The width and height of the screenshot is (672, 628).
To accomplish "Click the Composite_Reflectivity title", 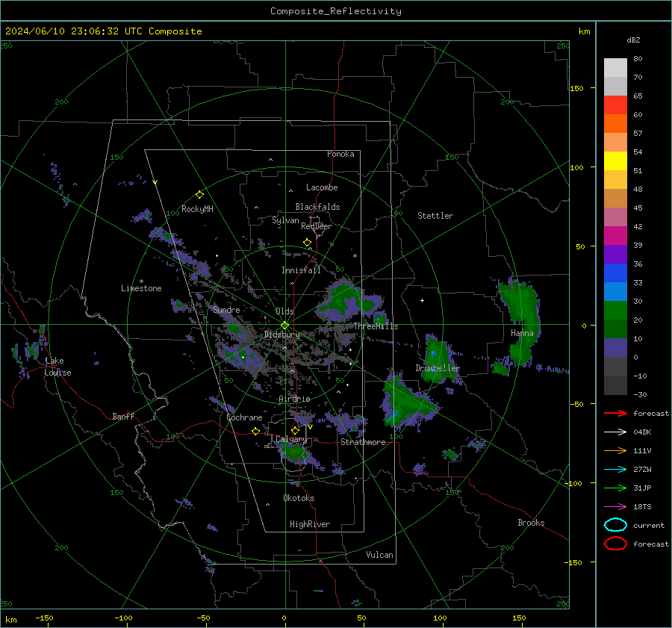I will [335, 11].
